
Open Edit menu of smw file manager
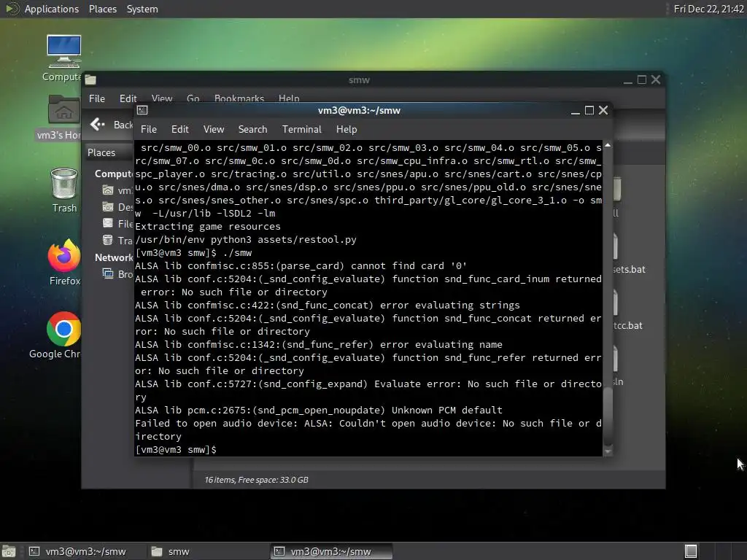click(x=128, y=98)
